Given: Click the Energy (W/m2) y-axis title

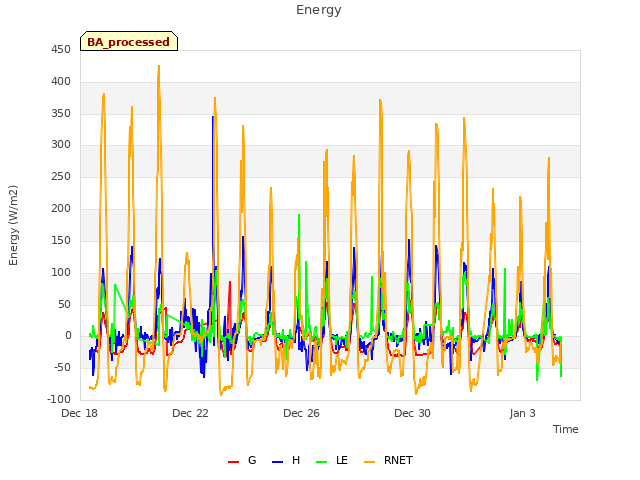Looking at the screenshot, I should [13, 225].
